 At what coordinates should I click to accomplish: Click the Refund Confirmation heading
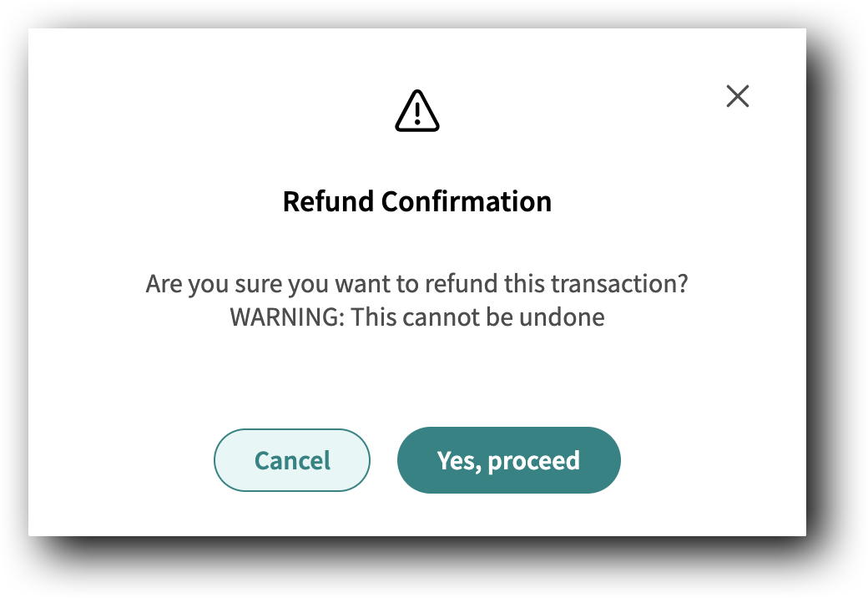[x=417, y=201]
